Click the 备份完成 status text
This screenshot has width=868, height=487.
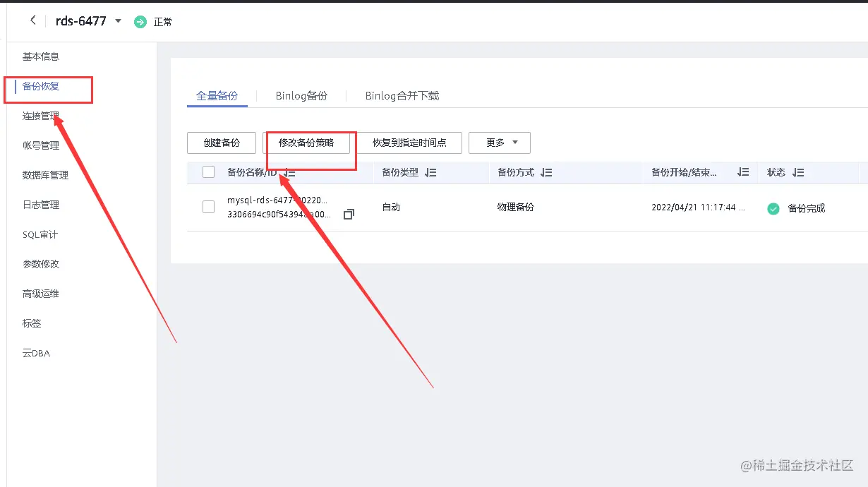point(807,208)
